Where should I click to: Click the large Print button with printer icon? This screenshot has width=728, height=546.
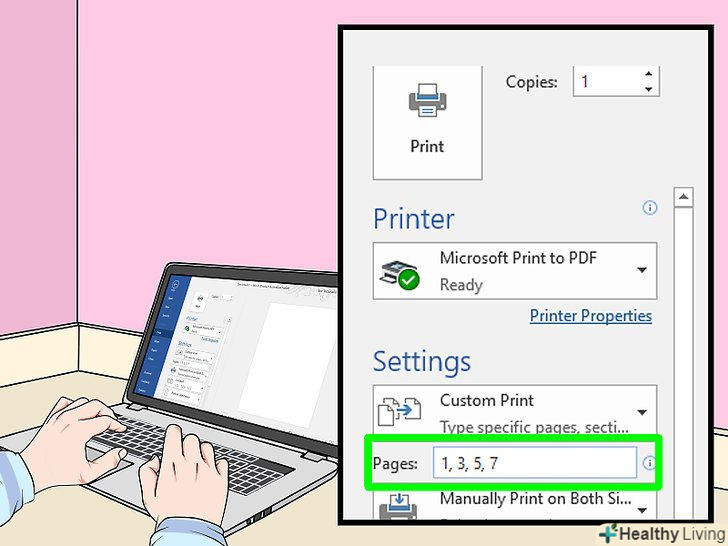tap(427, 122)
